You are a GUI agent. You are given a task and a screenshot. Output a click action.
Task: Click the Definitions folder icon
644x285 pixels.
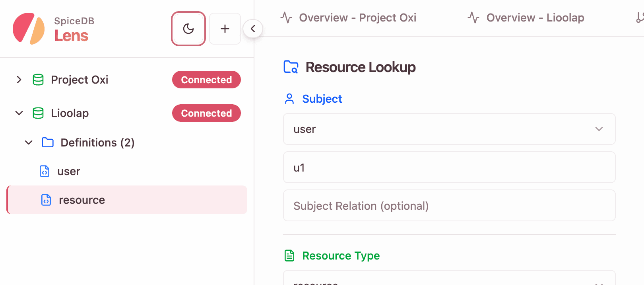48,142
